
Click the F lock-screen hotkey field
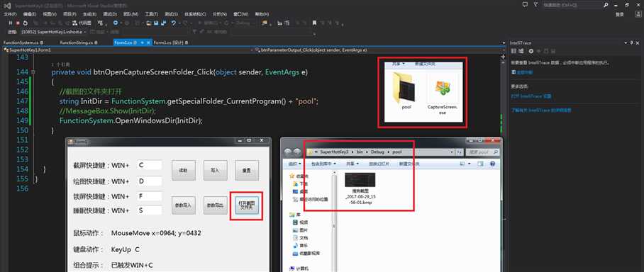150,196
